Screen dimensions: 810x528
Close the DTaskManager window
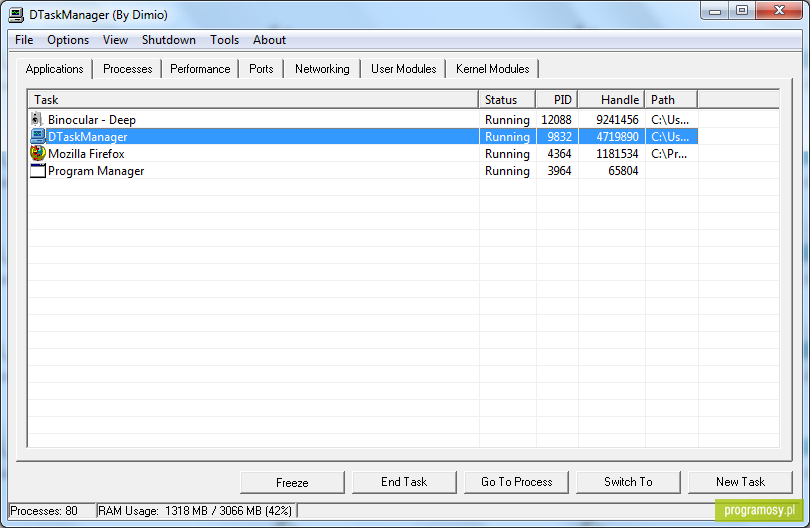tap(779, 11)
